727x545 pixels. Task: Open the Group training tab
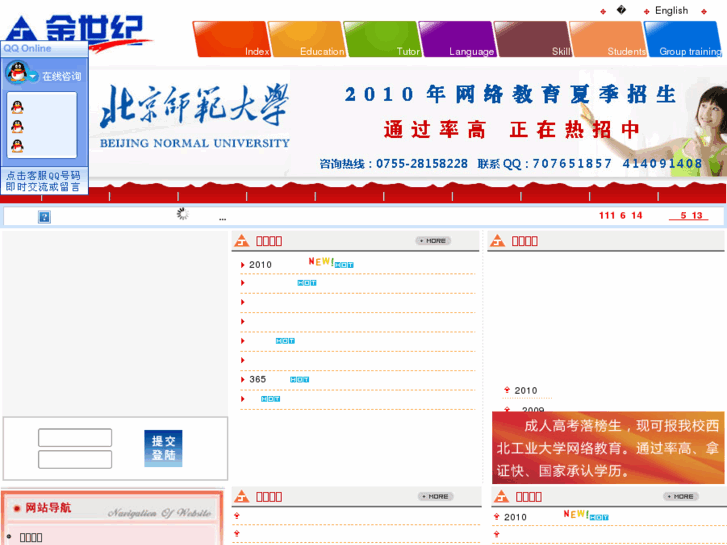pos(683,39)
